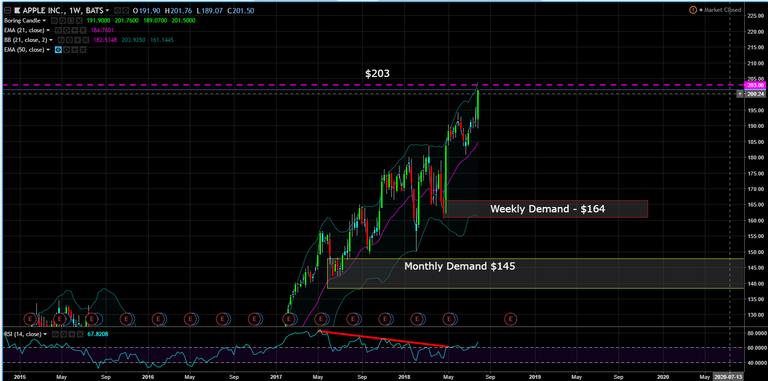
Task: Click the magenta 203.00 price label
Action: point(755,85)
